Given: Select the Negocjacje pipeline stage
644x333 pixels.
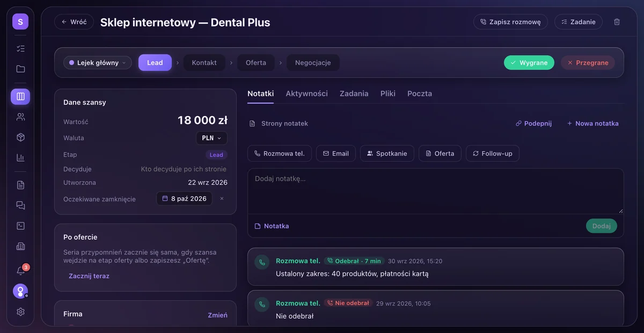Looking at the screenshot, I should click(313, 63).
